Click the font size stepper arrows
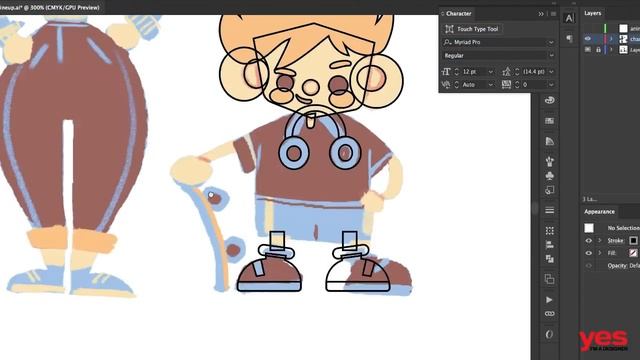This screenshot has height=360, width=640. coord(457,72)
